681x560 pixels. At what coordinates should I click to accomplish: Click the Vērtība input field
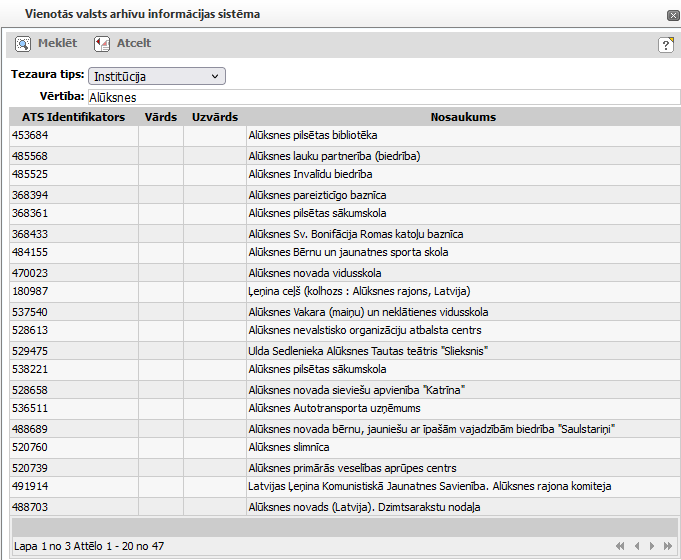(383, 98)
